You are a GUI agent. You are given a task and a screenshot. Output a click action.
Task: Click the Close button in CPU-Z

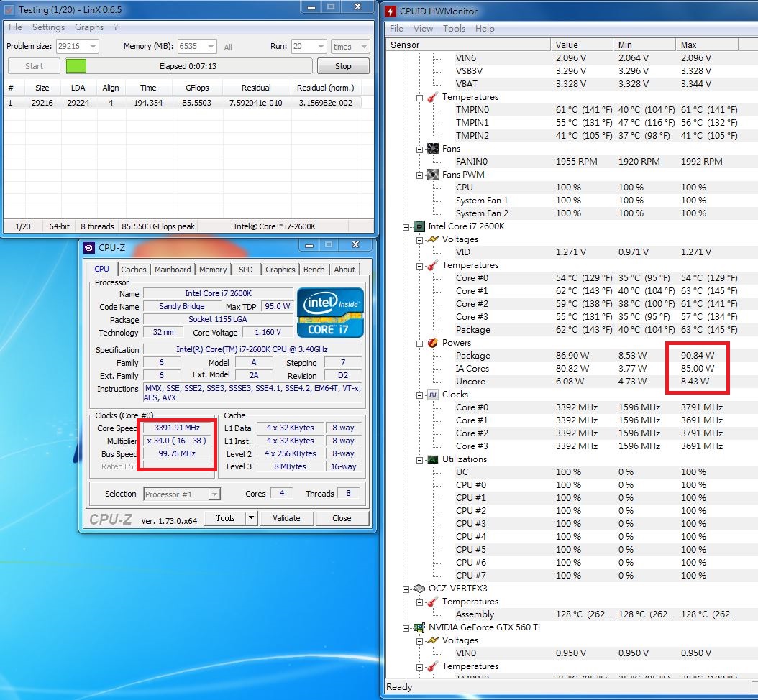pyautogui.click(x=342, y=518)
